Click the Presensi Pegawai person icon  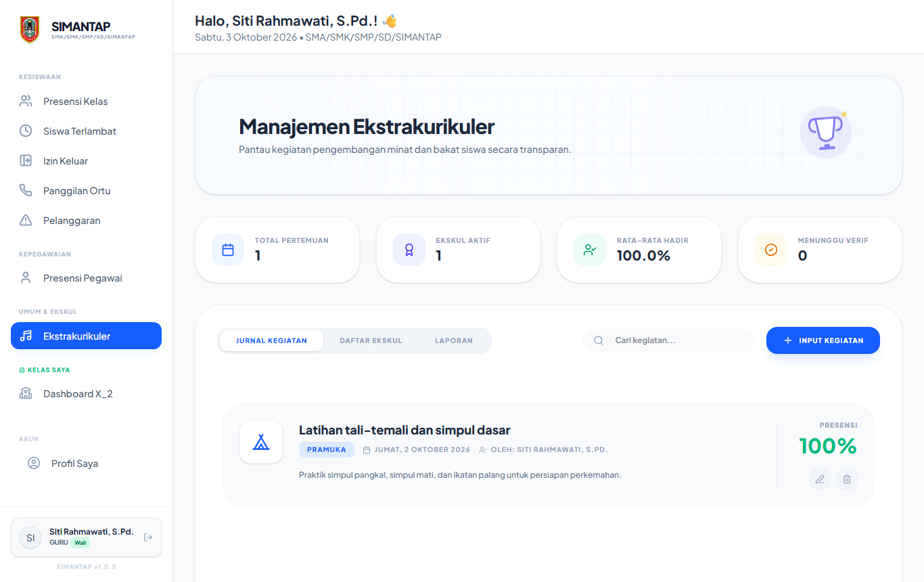pos(26,278)
